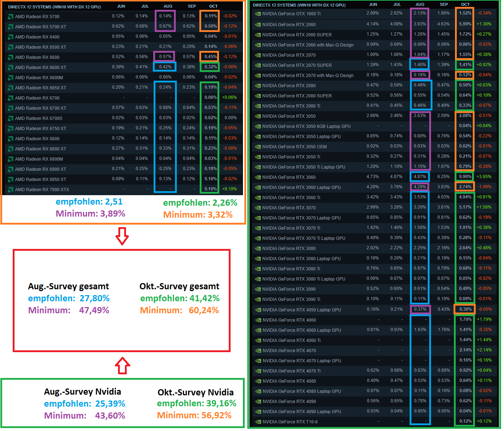Select the AMD Radeon RX 6600 row name
The width and height of the screenshot is (504, 431).
[37, 57]
